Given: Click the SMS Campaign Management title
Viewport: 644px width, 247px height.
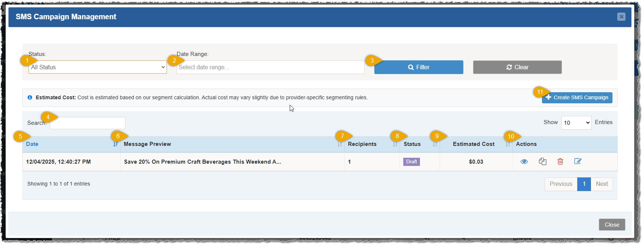Looking at the screenshot, I should pos(66,17).
